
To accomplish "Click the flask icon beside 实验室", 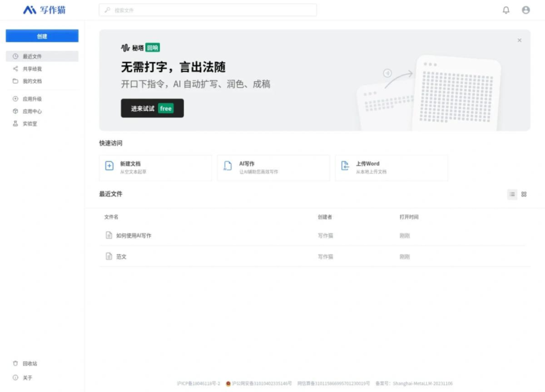I will [15, 123].
